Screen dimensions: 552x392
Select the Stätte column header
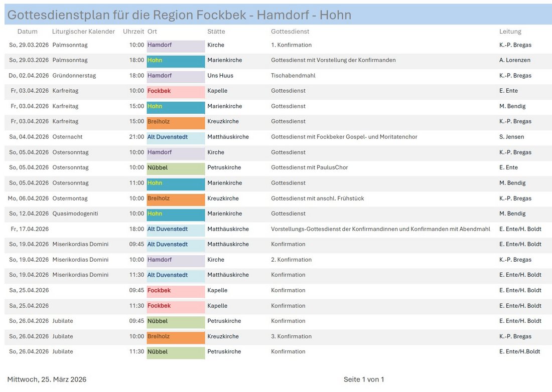tap(216, 32)
